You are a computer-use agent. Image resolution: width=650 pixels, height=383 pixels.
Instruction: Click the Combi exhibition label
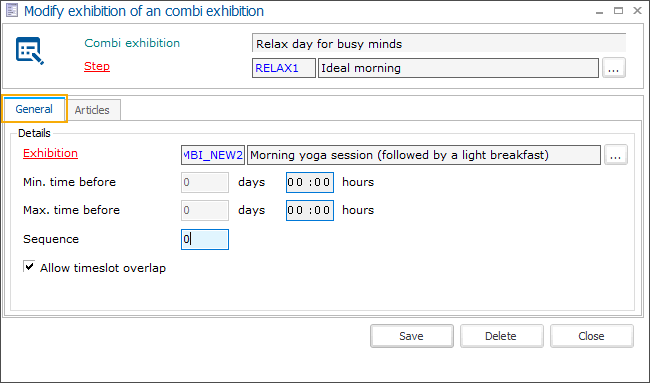(132, 43)
